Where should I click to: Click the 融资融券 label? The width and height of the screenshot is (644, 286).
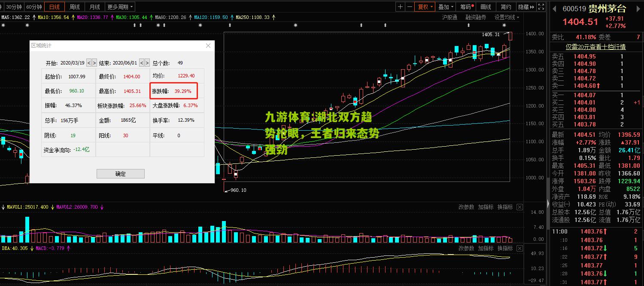coord(476,17)
